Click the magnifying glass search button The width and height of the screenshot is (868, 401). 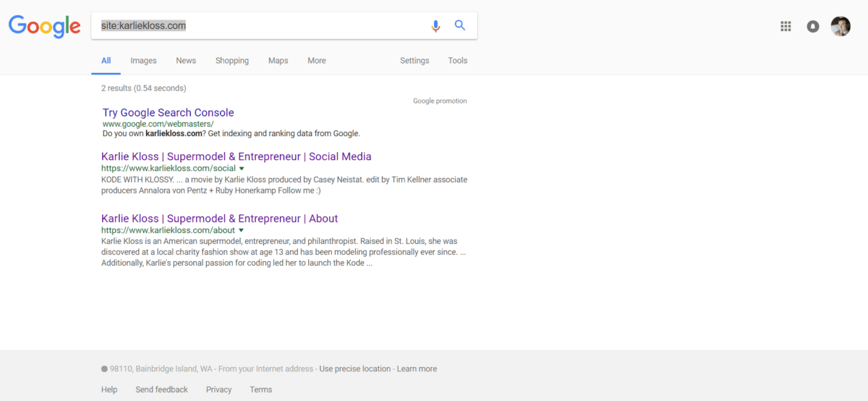coord(460,25)
